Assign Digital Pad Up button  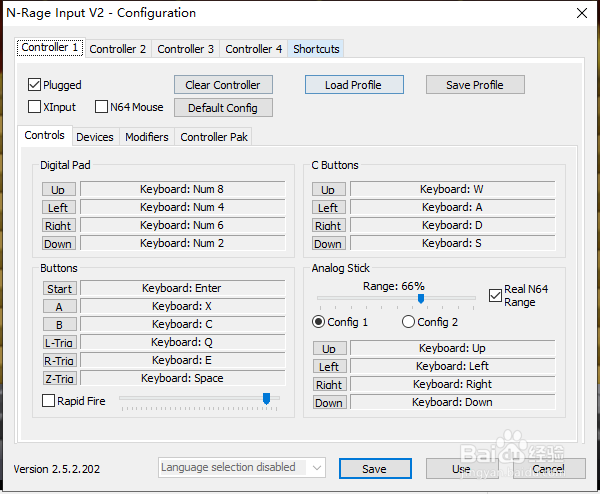pos(59,189)
